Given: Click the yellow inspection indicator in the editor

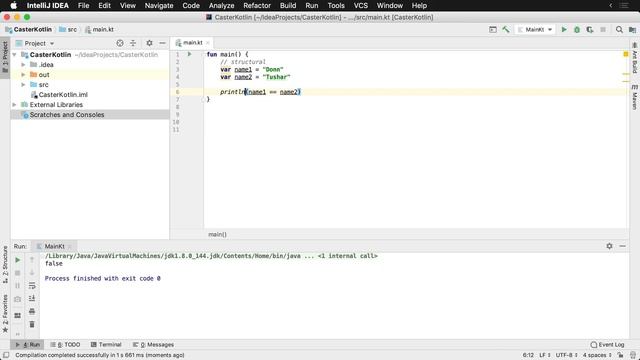Looking at the screenshot, I should (x=626, y=54).
